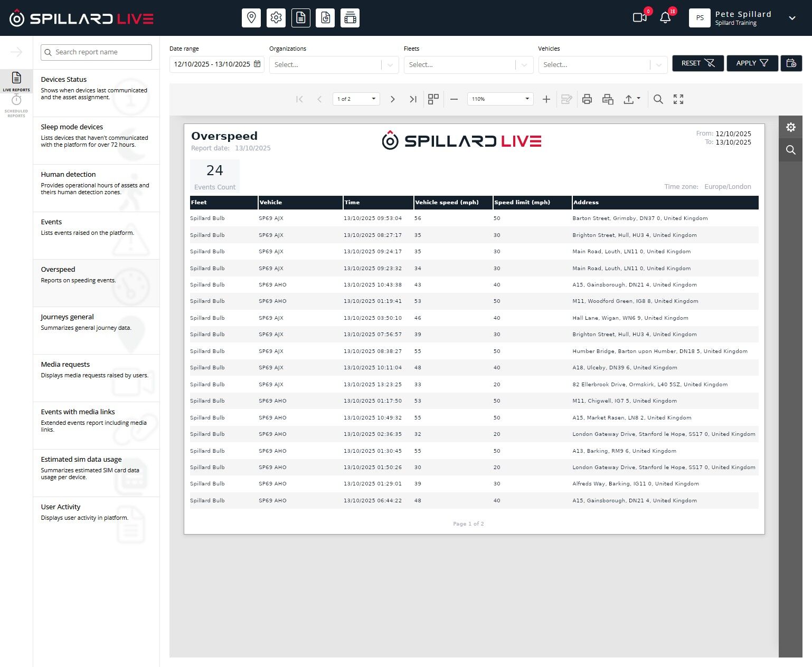Switch to the Scheduled Reports tab
812x667 pixels.
(16, 107)
